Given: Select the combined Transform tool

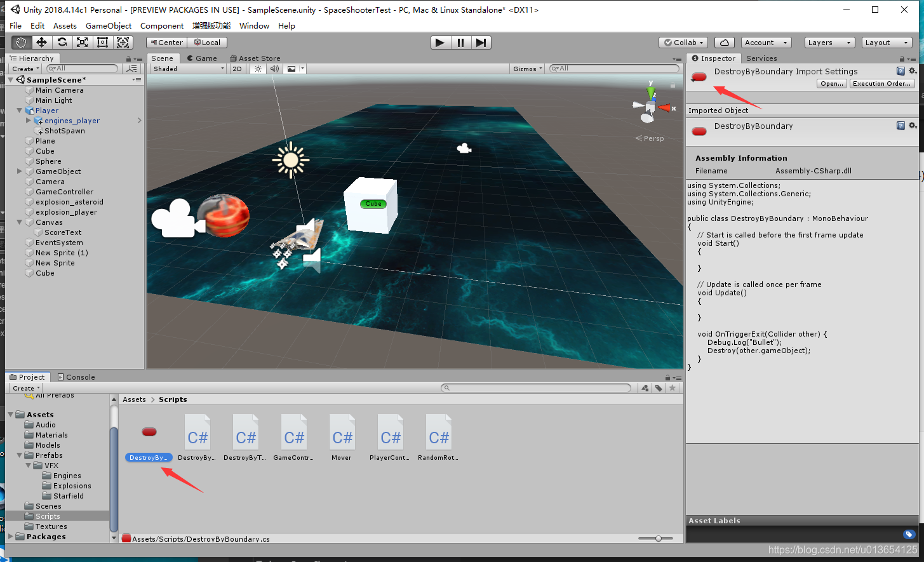Looking at the screenshot, I should pos(123,43).
